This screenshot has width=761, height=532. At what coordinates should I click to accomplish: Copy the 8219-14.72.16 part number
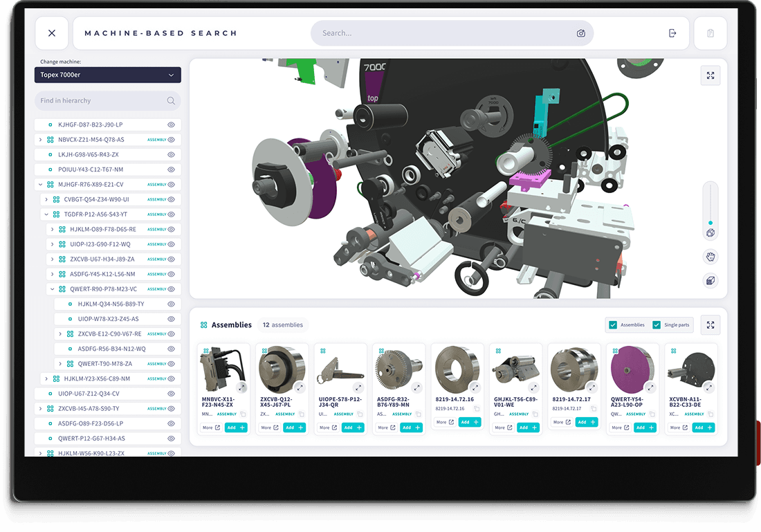pyautogui.click(x=477, y=409)
